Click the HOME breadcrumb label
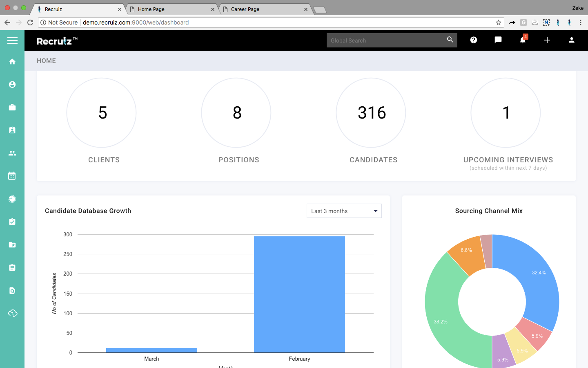Image resolution: width=588 pixels, height=368 pixels. (x=46, y=61)
